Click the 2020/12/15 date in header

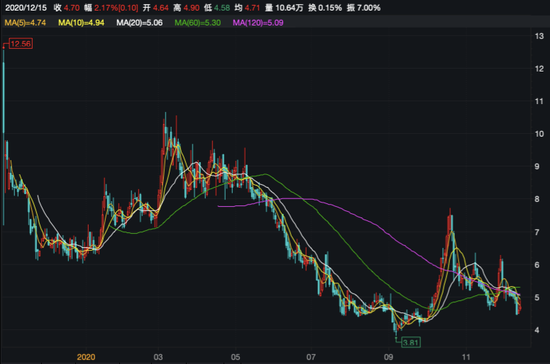[x=26, y=8]
